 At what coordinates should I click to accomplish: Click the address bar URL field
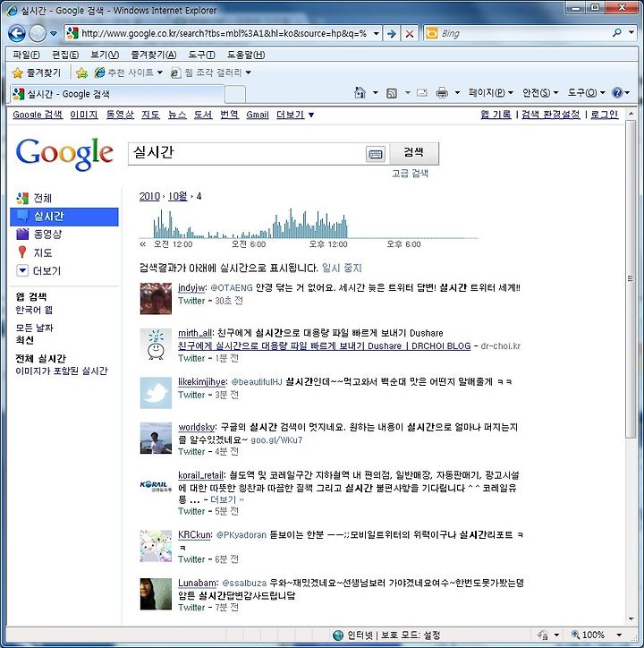(x=223, y=33)
